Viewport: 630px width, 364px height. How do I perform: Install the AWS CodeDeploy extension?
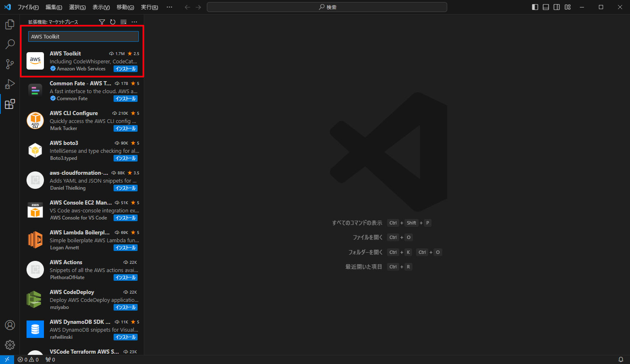pyautogui.click(x=126, y=307)
